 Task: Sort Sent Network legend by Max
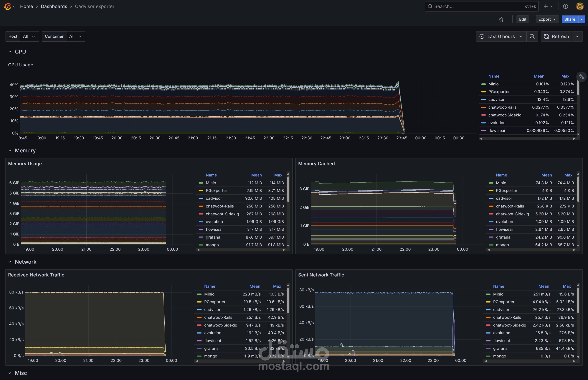[x=566, y=286]
